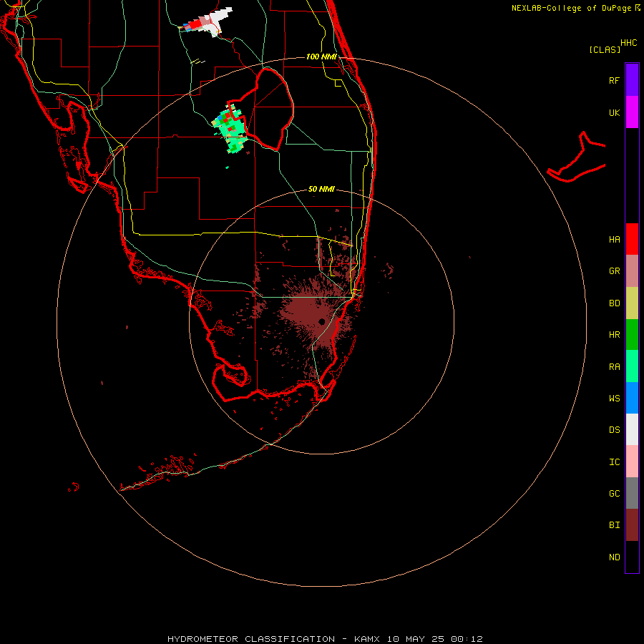This screenshot has height=644, width=644.
Task: Click the ND legend label
Action: (614, 557)
